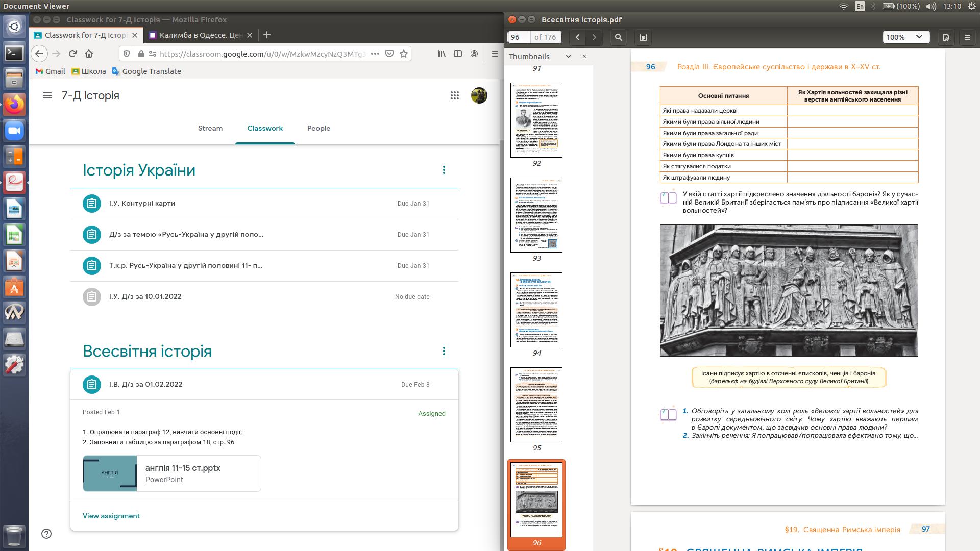Screen dimensions: 980x551
Task: Open three-dot options for Історія України topic
Action: click(444, 170)
